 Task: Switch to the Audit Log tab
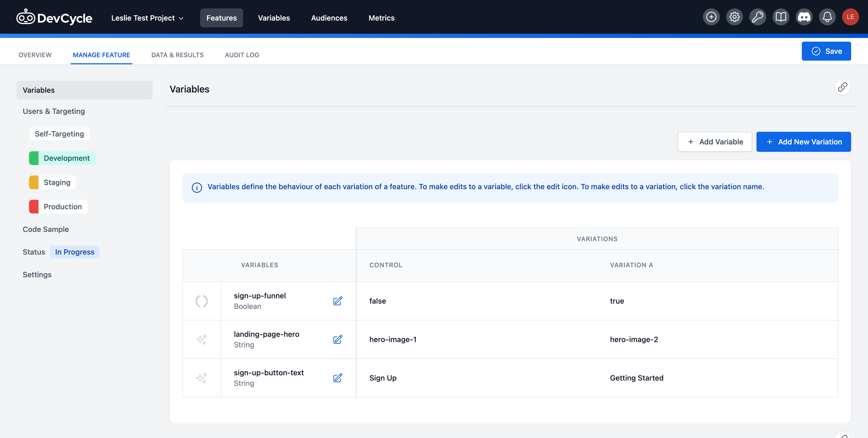click(242, 55)
